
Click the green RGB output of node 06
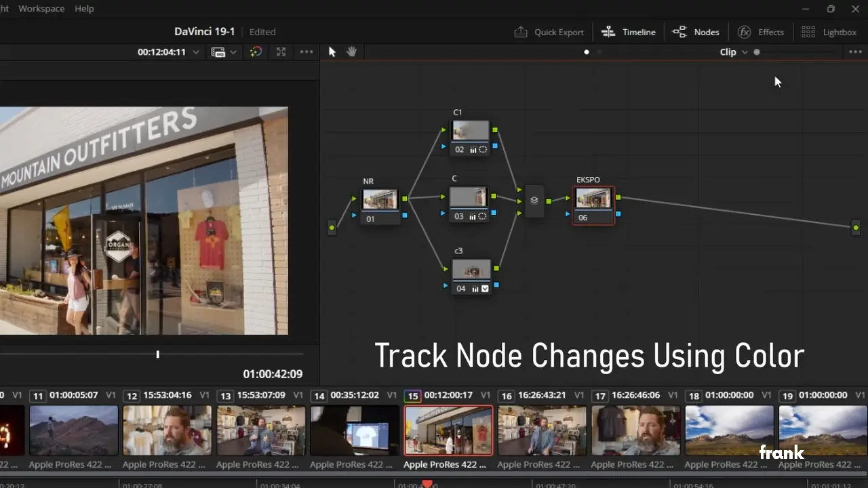[x=618, y=198]
